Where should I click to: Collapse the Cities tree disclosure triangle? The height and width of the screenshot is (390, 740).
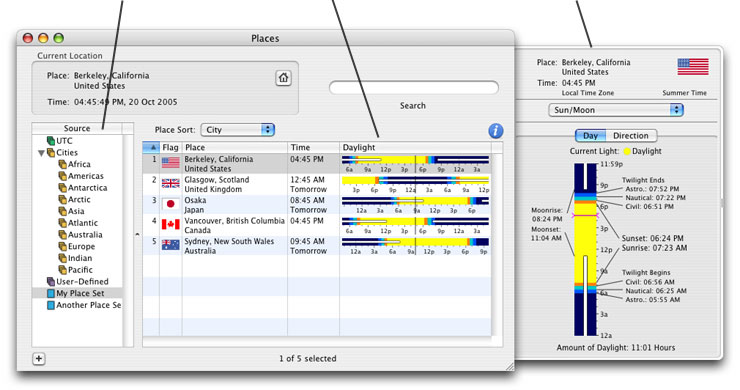pyautogui.click(x=41, y=153)
